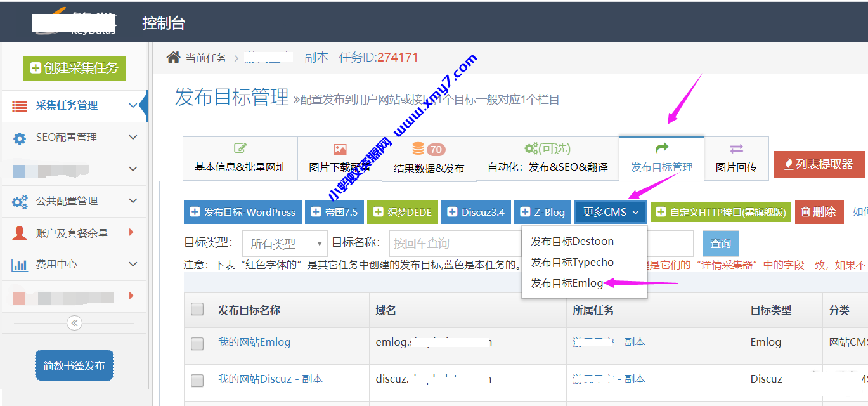Click the 发布目标-WordPress button
The height and width of the screenshot is (406, 868).
(243, 212)
